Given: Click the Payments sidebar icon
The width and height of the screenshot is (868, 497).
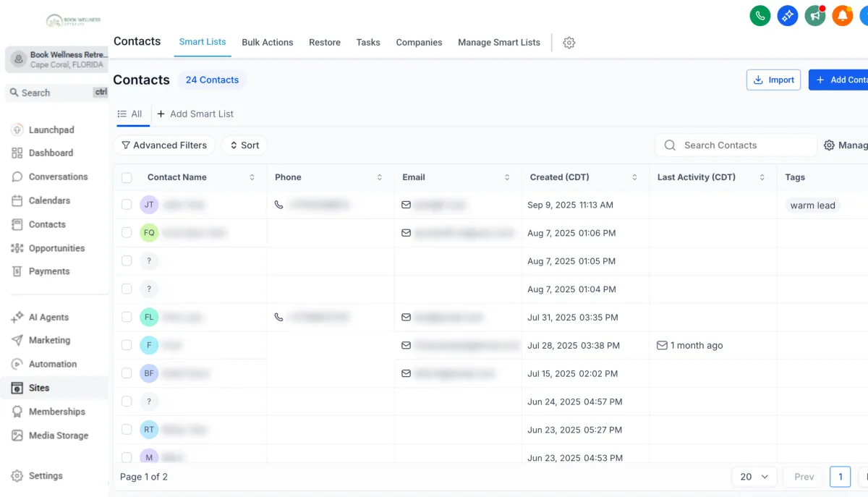Looking at the screenshot, I should [x=17, y=271].
